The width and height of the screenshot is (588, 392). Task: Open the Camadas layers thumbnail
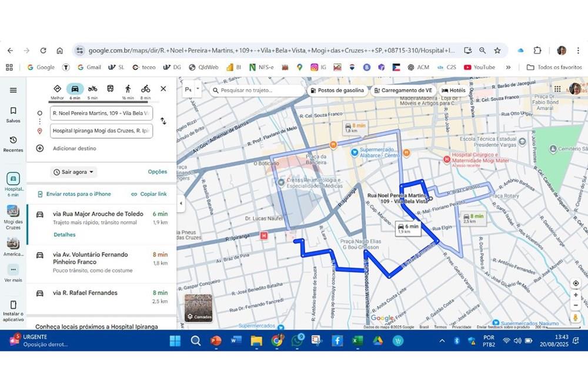tap(198, 308)
